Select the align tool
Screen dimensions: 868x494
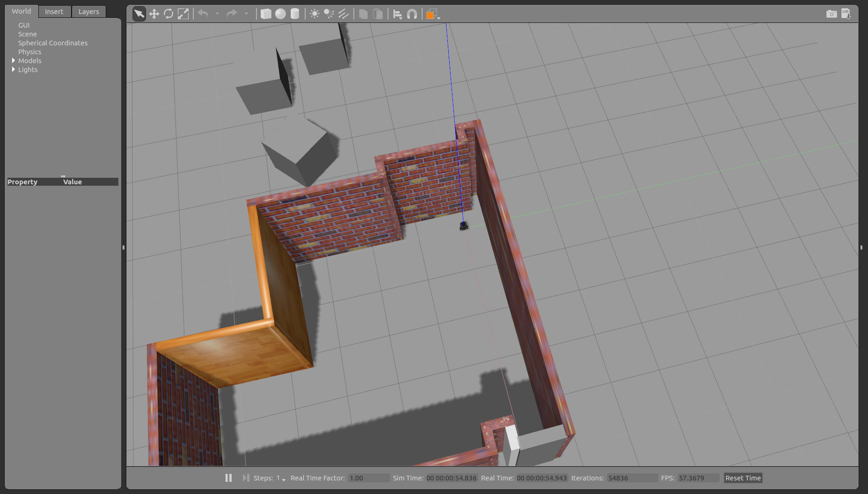click(x=397, y=14)
